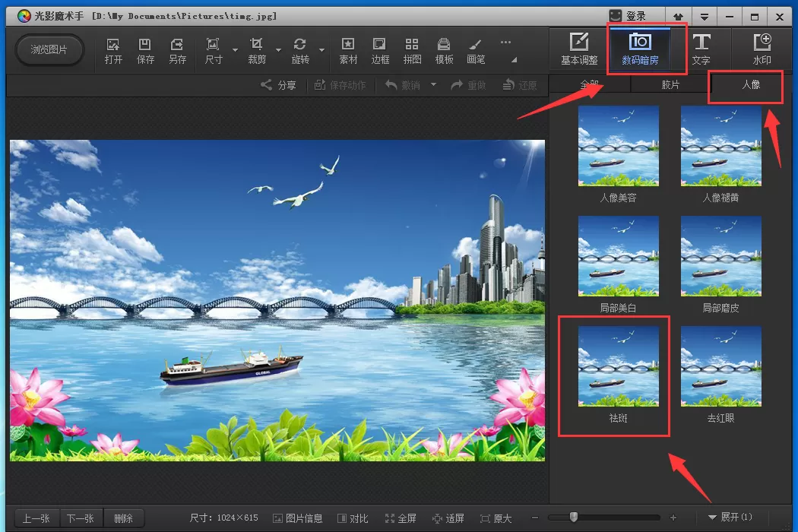Click the zoom slider handle
Screen dimensions: 798x532
(x=574, y=518)
